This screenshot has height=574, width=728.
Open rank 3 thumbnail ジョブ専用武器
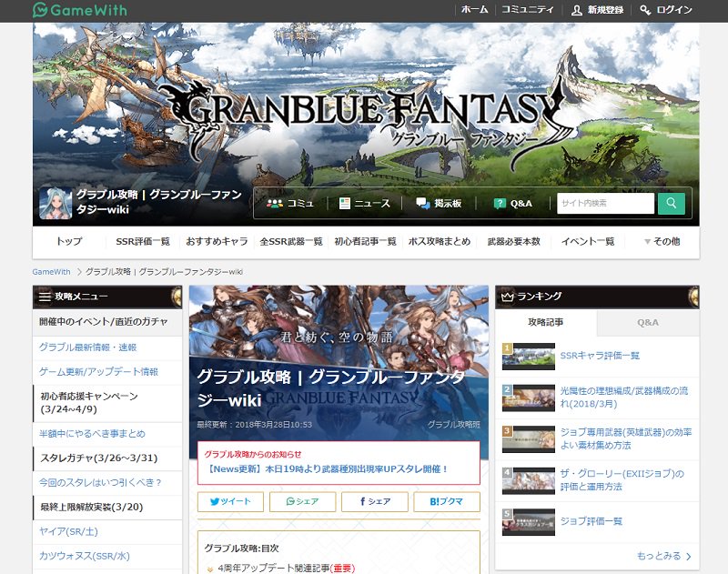click(529, 439)
